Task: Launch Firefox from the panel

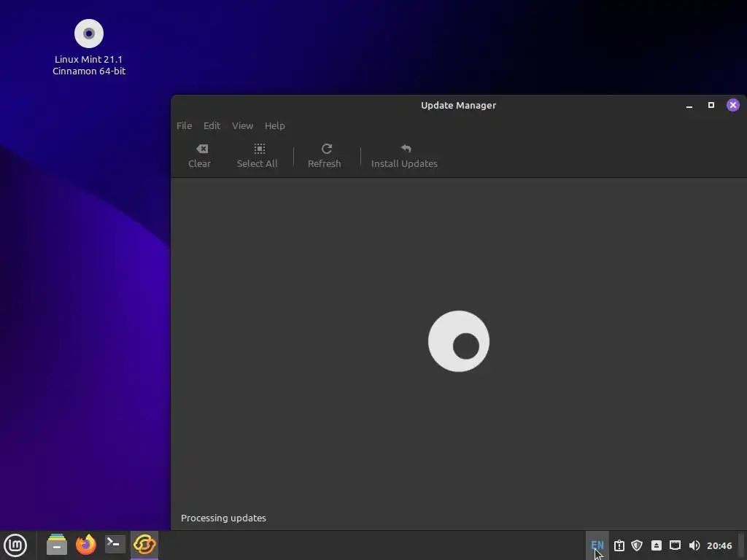Action: click(86, 545)
